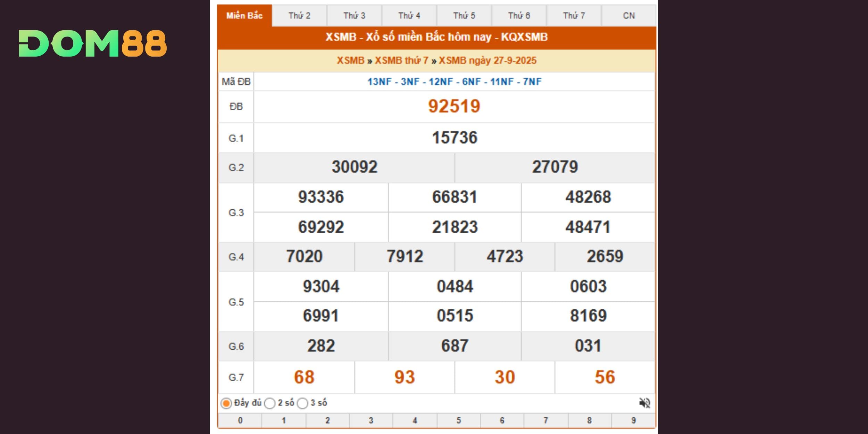Click G.6 result 031
This screenshot has height=434, width=868.
point(588,346)
